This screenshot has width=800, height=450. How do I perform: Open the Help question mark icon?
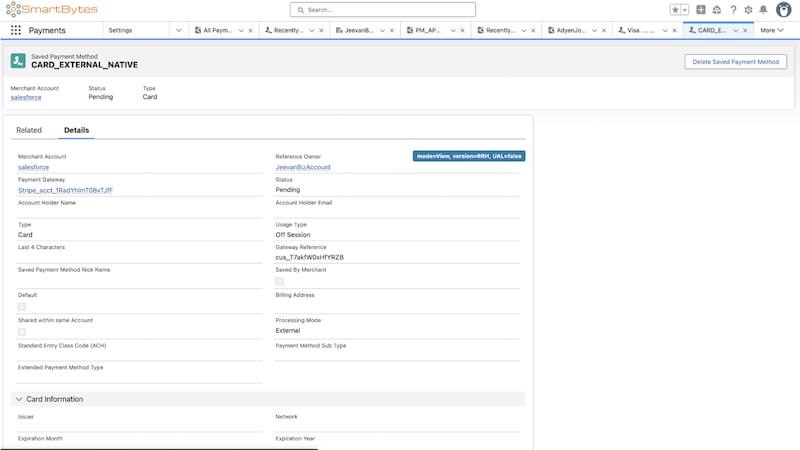[733, 10]
